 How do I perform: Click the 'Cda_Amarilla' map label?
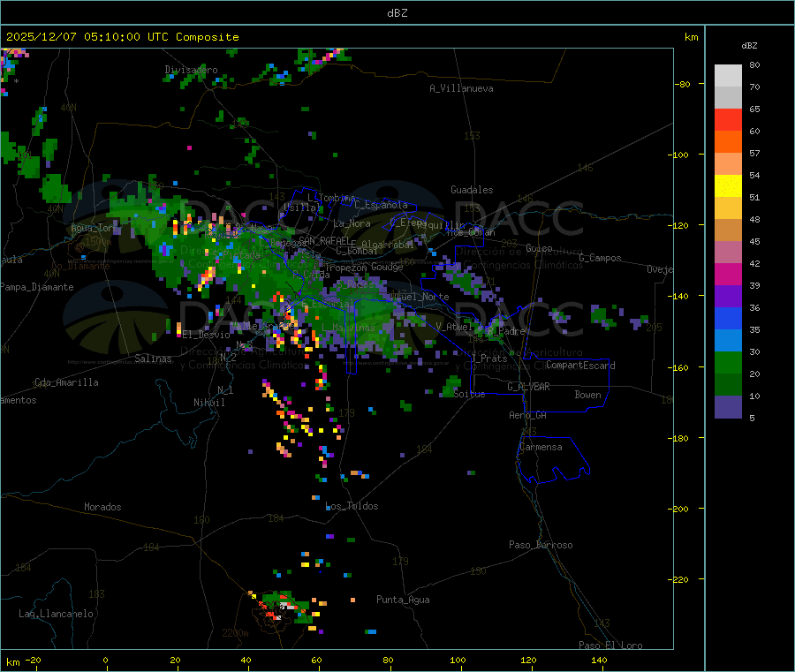[66, 382]
